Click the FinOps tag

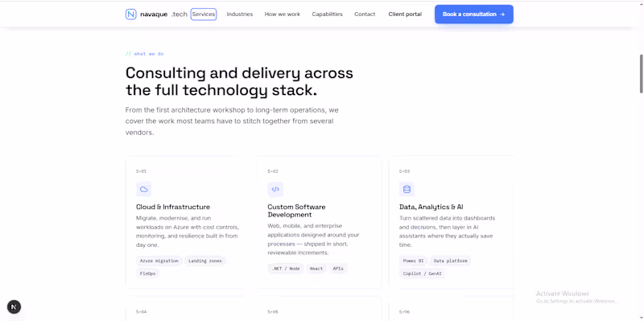coord(147,274)
